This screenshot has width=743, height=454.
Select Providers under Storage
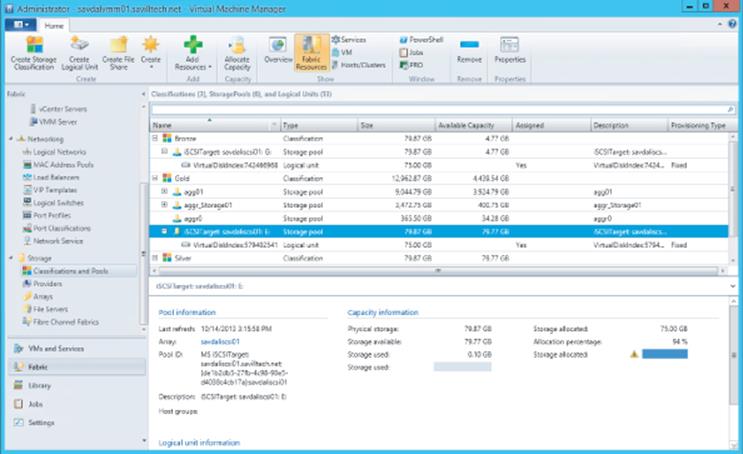[x=42, y=283]
